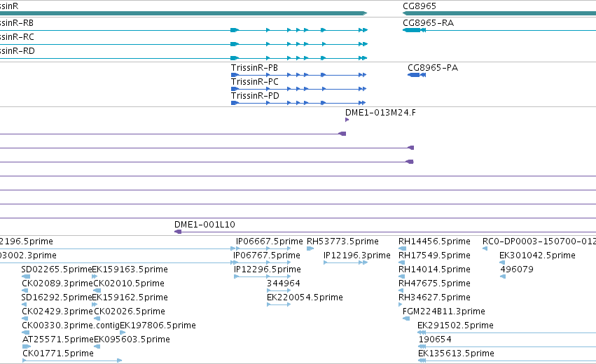Select the CG8965 gene label
Image resolution: width=596 pixels, height=364 pixels.
pyautogui.click(x=420, y=6)
